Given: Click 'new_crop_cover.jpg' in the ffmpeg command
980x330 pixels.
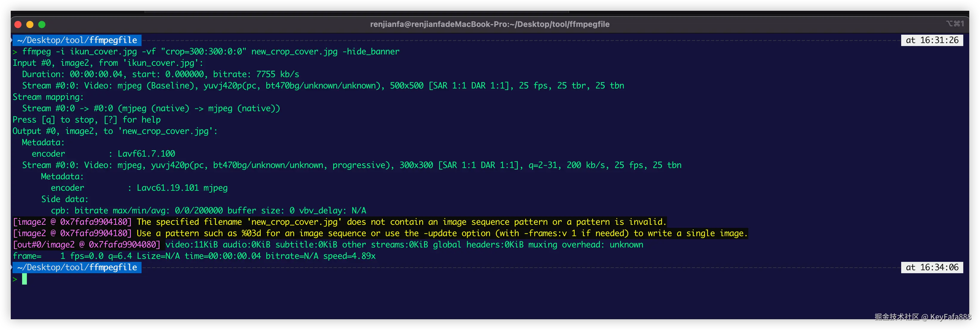Looking at the screenshot, I should pyautogui.click(x=294, y=52).
